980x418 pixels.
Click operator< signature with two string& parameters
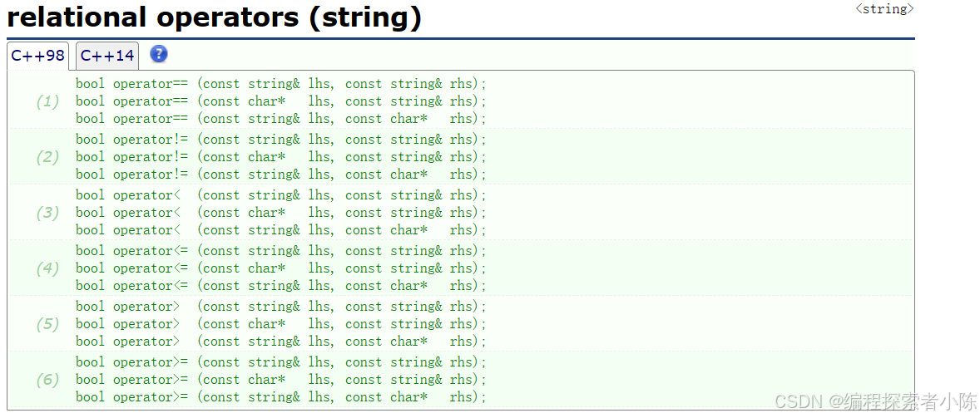point(280,195)
